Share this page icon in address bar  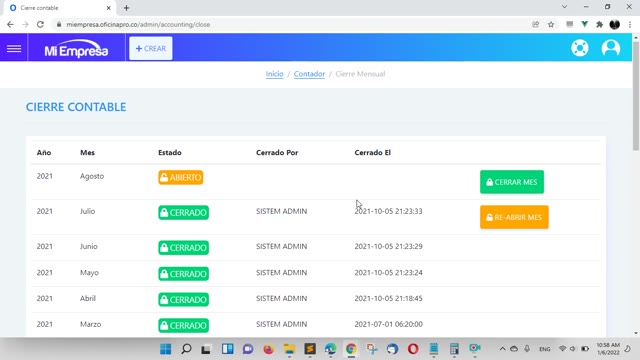[x=536, y=24]
